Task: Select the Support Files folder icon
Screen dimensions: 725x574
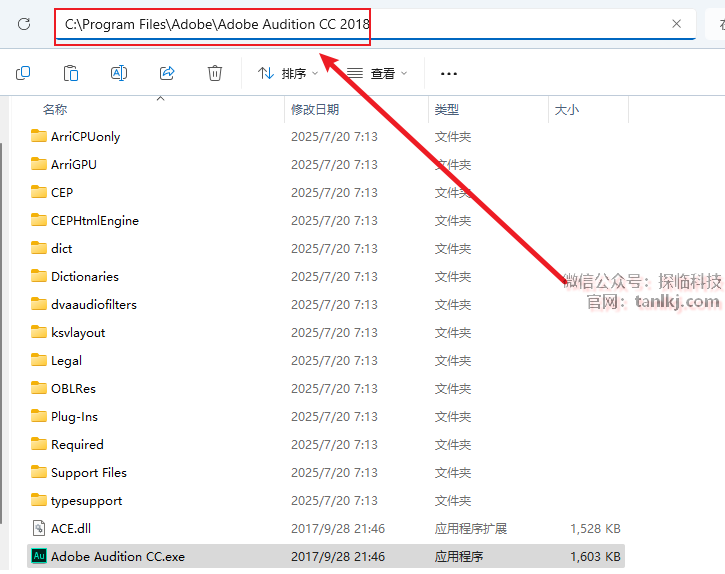Action: (x=39, y=472)
